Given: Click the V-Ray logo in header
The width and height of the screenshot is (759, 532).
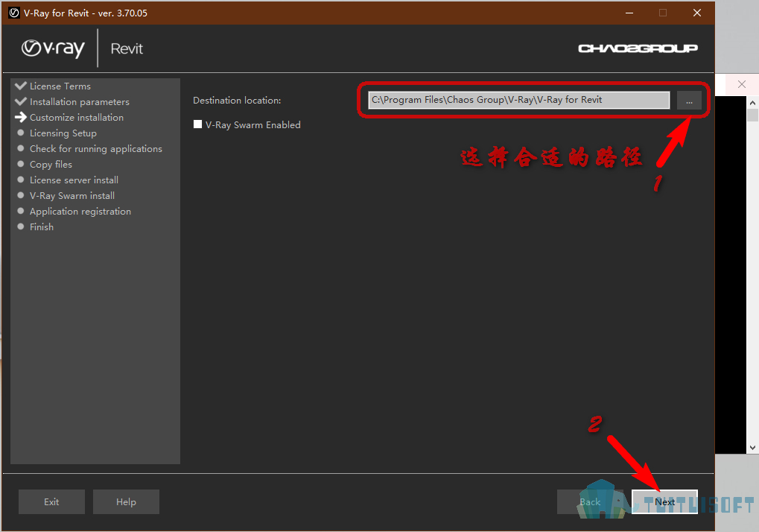Looking at the screenshot, I should click(x=53, y=48).
